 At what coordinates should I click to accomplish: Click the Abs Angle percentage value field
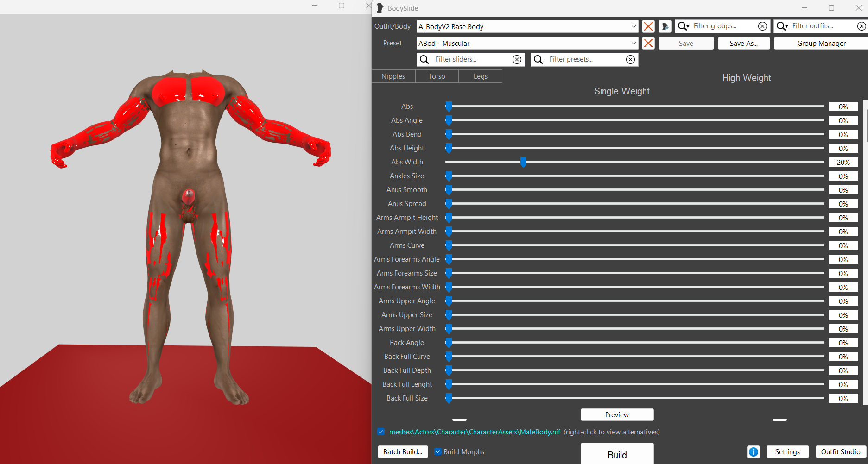tap(843, 120)
